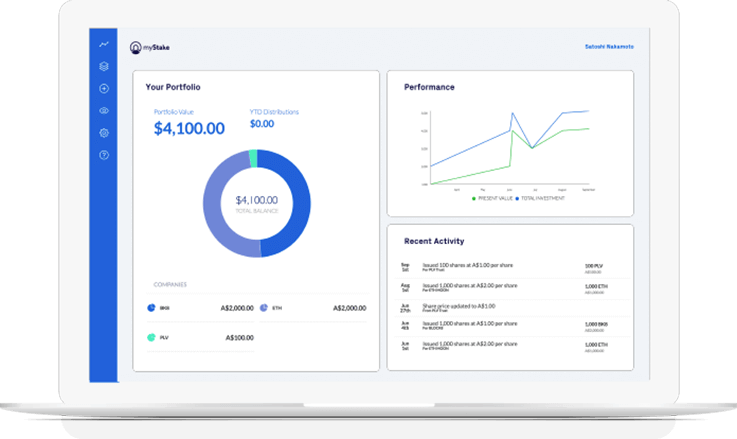
Task: Open the settings gear in sidebar
Action: pyautogui.click(x=104, y=133)
